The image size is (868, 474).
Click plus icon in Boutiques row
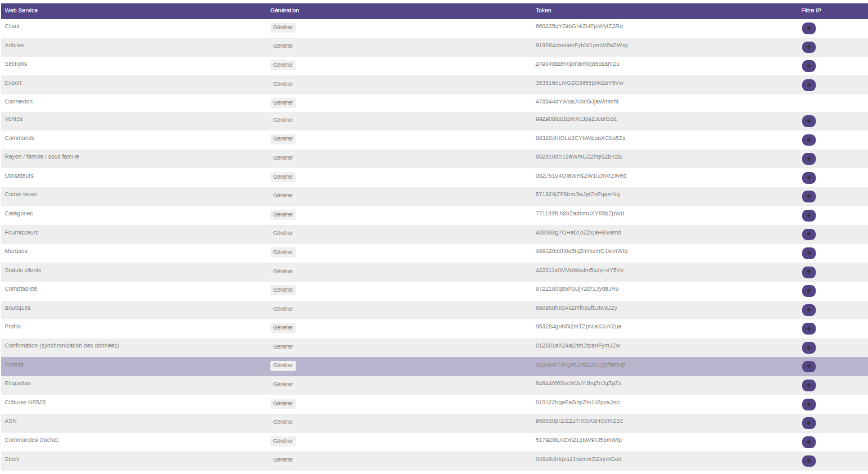point(808,310)
